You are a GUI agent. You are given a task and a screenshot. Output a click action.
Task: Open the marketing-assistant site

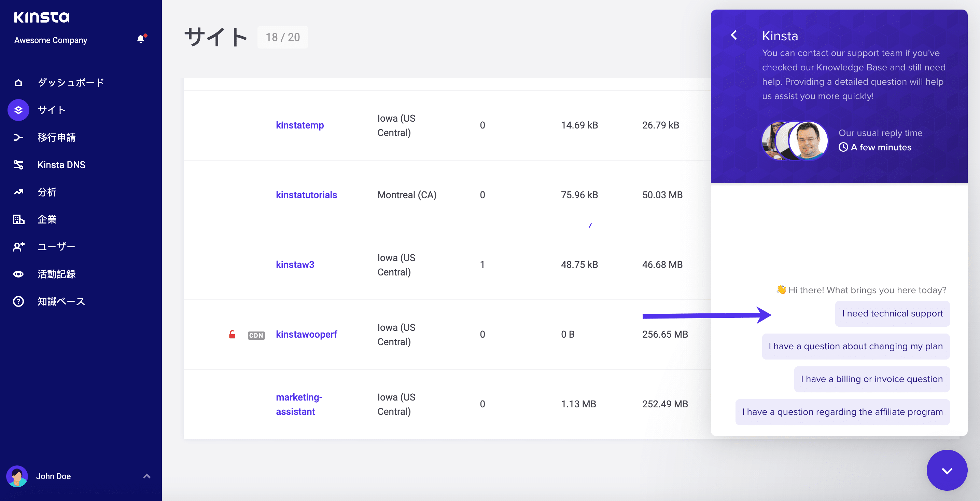coord(299,404)
